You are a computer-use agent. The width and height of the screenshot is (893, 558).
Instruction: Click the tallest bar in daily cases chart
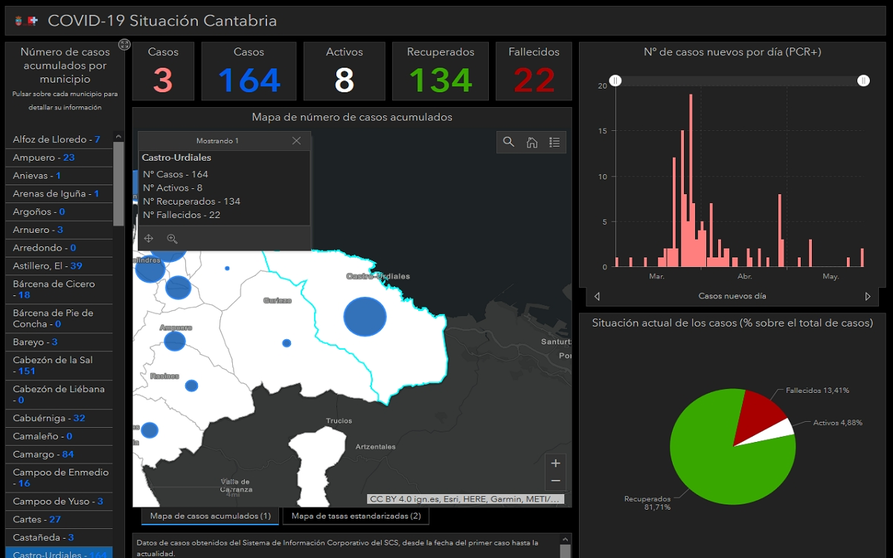click(691, 180)
